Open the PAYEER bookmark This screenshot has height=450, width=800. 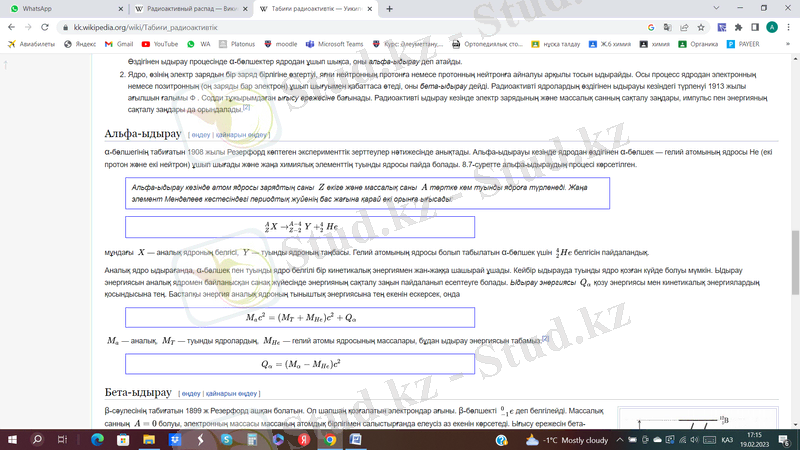(x=743, y=44)
